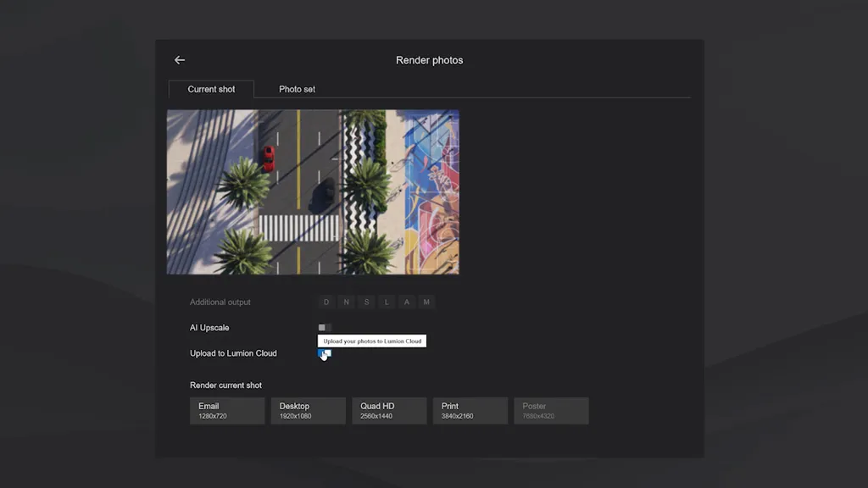Enable the S additional output

pos(367,302)
